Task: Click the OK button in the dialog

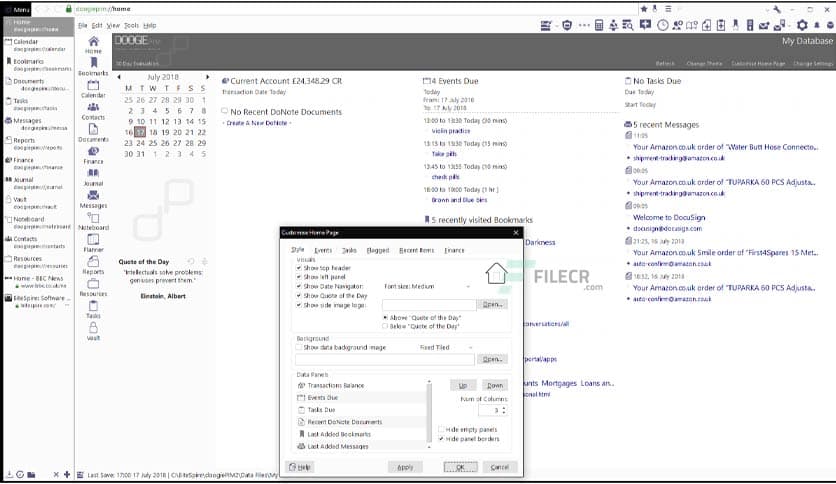Action: (x=461, y=467)
